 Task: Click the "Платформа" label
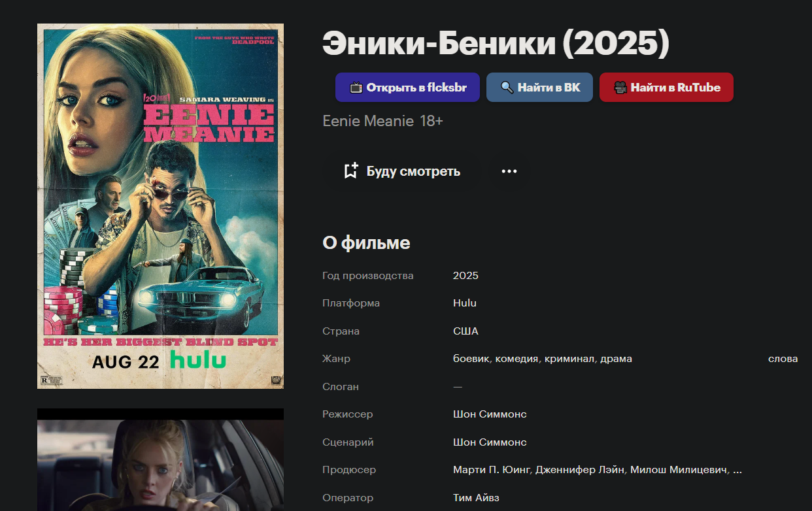[x=351, y=303]
